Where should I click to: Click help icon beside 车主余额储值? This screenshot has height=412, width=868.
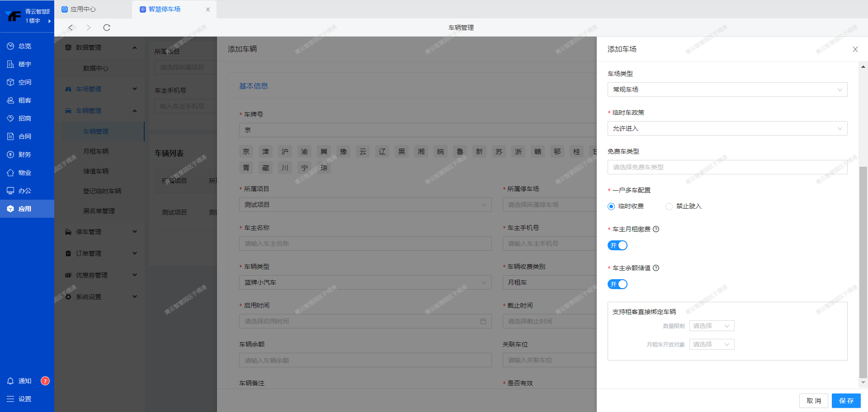coord(656,268)
